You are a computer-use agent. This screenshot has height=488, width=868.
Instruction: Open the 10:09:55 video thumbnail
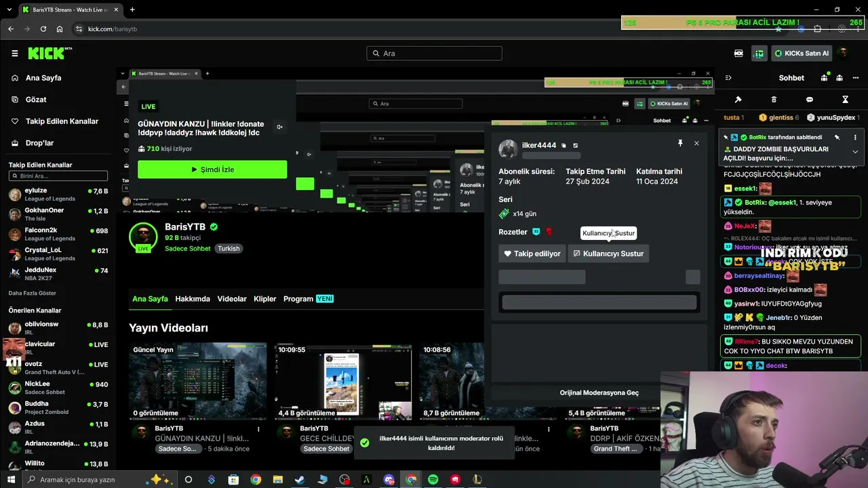pos(342,381)
